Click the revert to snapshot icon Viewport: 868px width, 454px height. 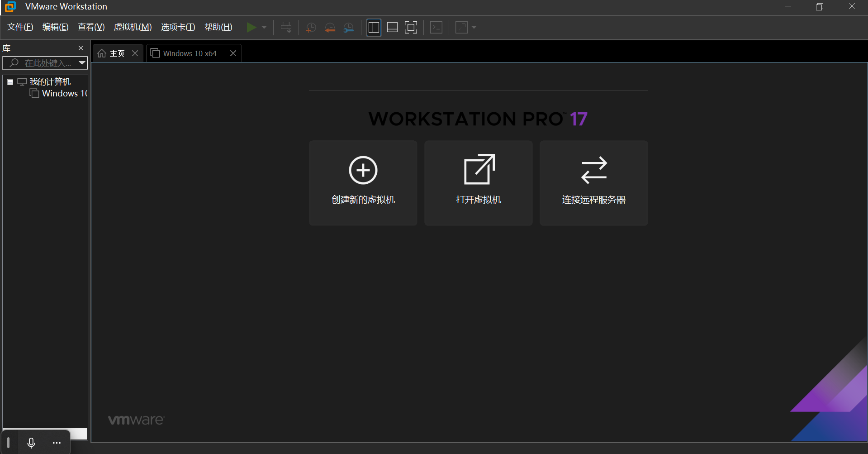(x=330, y=28)
